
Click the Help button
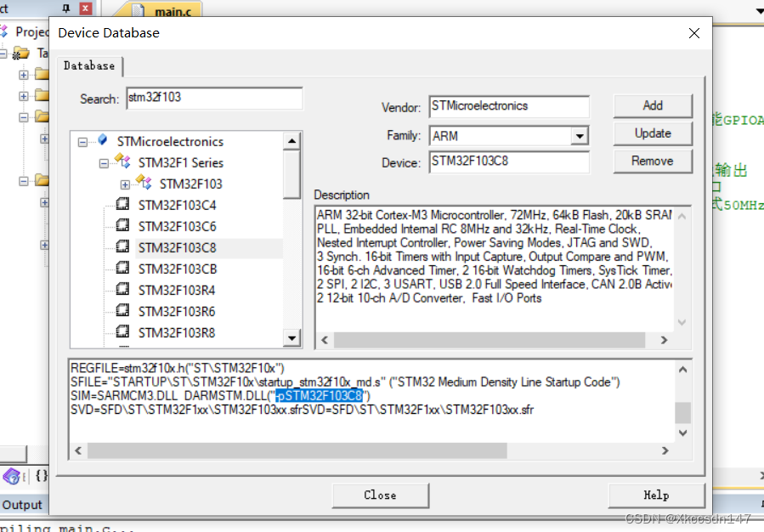pos(656,495)
